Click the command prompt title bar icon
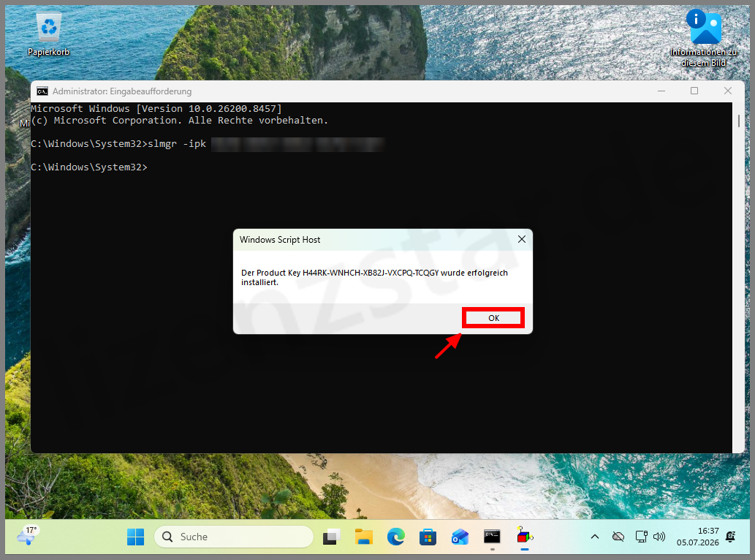The width and height of the screenshot is (755, 560). pos(42,91)
